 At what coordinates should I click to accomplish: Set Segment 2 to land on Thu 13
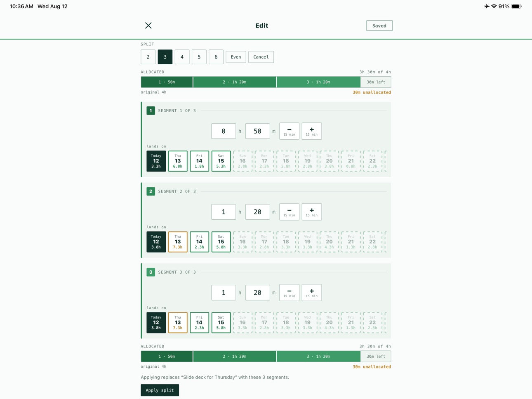coord(178,242)
